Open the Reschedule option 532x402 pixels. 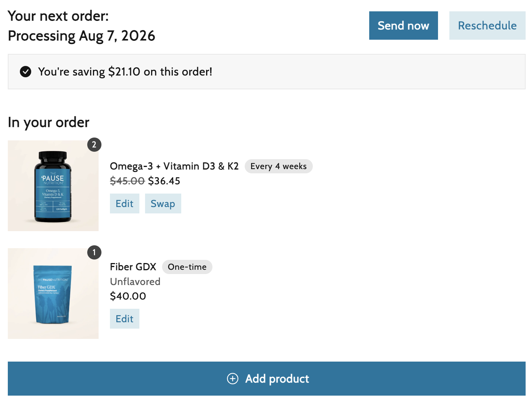coord(487,26)
